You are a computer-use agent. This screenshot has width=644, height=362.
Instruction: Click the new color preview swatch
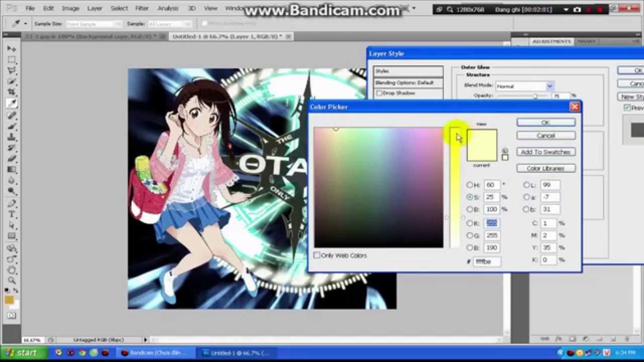click(481, 137)
